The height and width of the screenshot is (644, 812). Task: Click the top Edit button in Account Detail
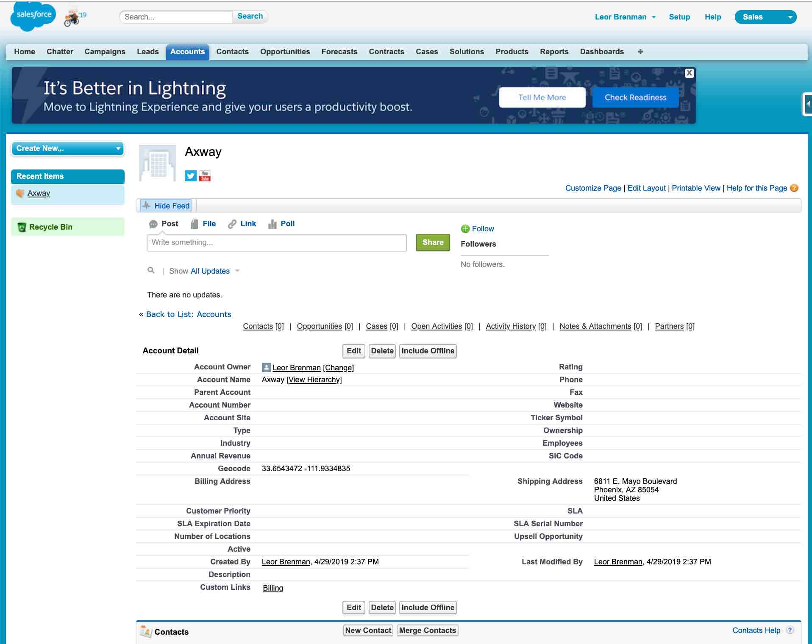[x=354, y=351]
